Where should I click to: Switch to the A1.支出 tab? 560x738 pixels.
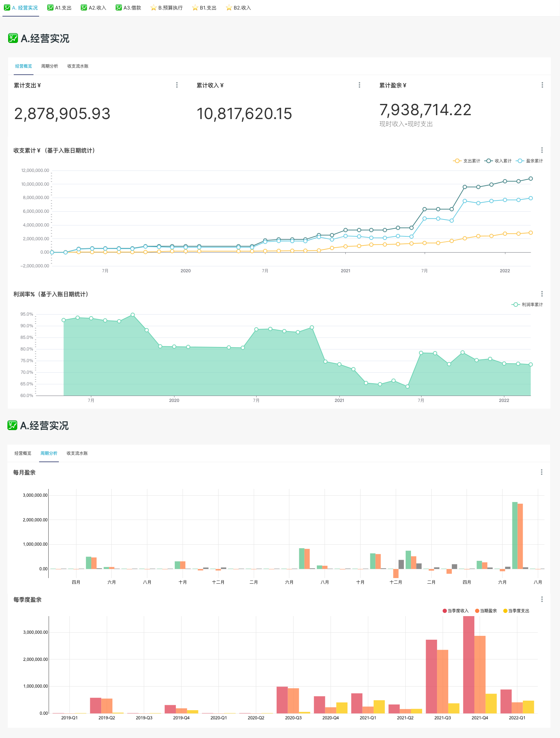pyautogui.click(x=59, y=8)
